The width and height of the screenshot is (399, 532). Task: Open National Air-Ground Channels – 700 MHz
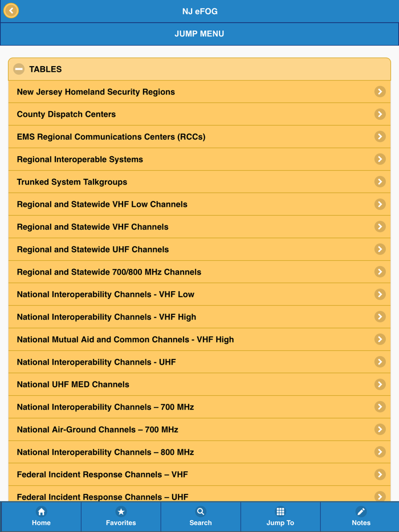[x=199, y=429]
